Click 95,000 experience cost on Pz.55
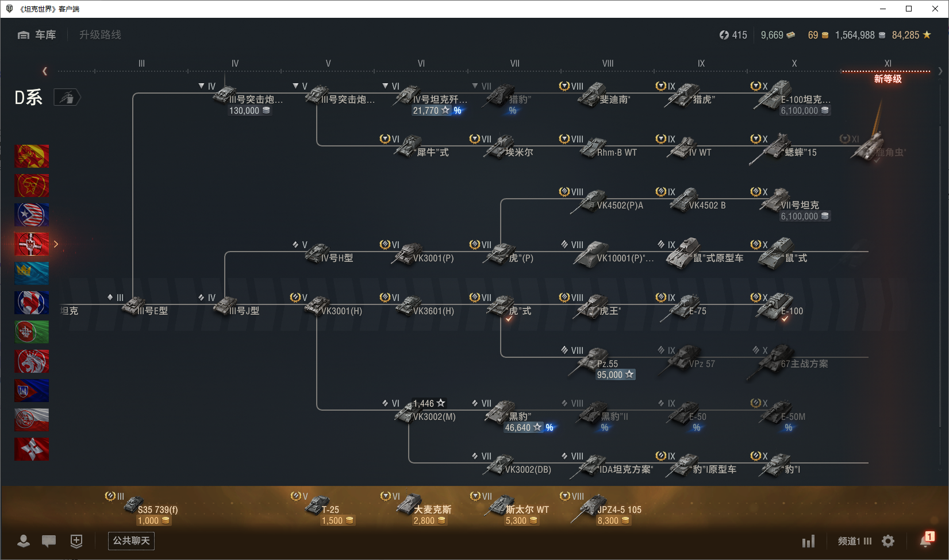Image resolution: width=949 pixels, height=560 pixels. 615,375
